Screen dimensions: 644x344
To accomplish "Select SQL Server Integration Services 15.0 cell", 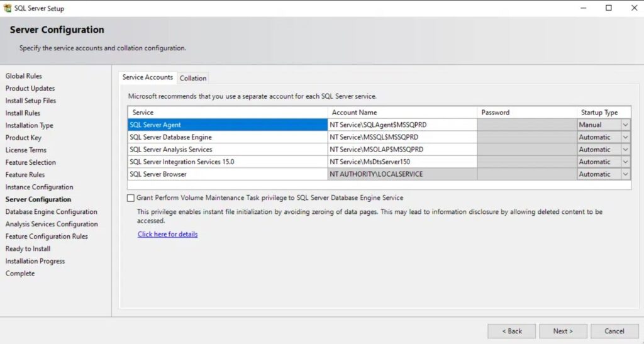I will pos(228,162).
